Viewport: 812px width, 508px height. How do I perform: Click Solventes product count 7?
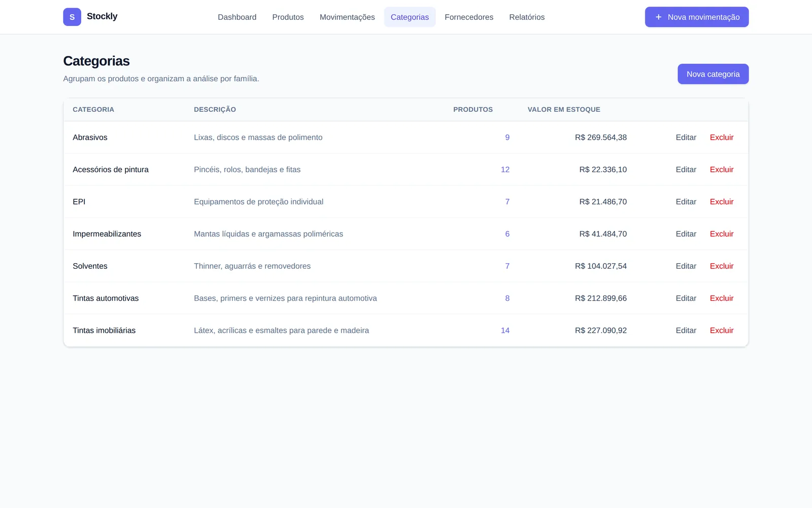pyautogui.click(x=507, y=266)
